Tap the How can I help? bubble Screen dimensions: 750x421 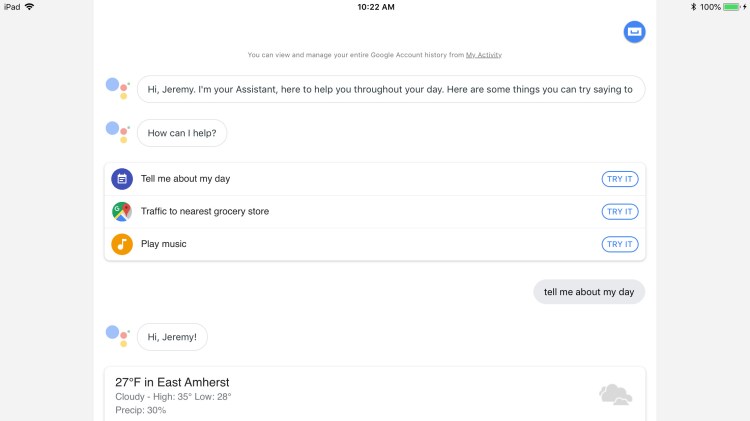(182, 133)
